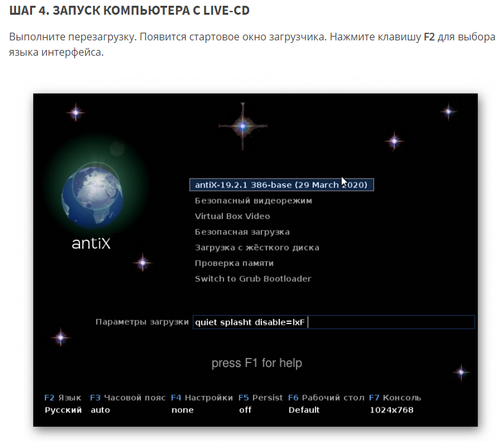The width and height of the screenshot is (504, 442).
Task: Choose Безопасная загрузка menu entry
Action: pos(242,232)
